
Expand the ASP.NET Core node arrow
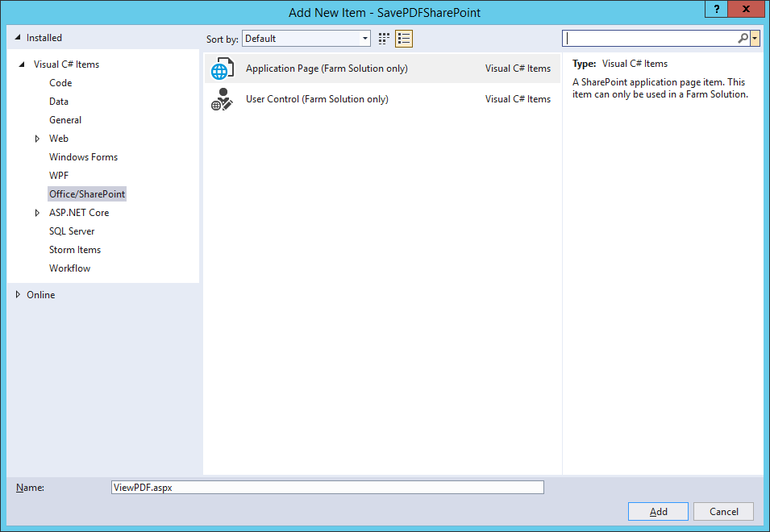37,213
